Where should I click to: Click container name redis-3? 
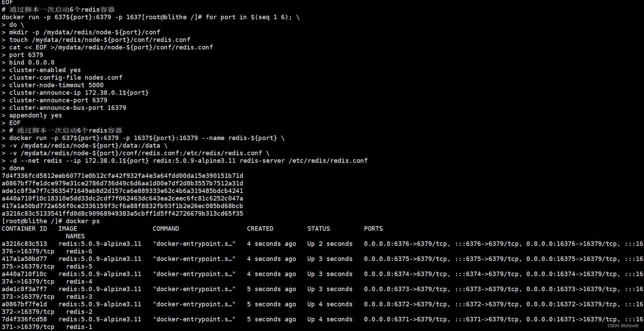[79, 297]
